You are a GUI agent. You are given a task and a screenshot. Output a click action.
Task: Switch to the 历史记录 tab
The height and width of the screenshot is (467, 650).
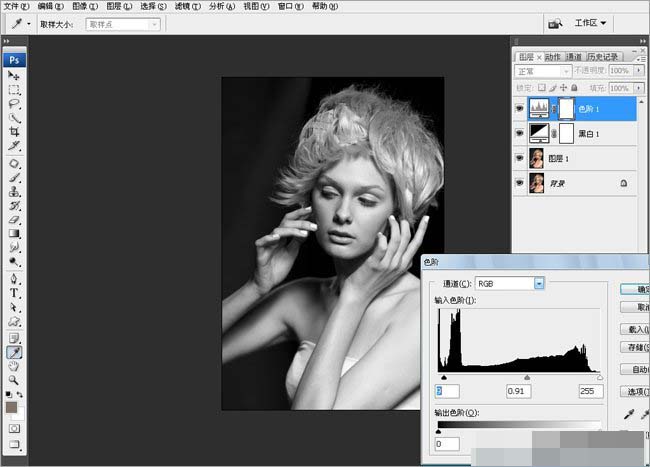[x=605, y=57]
